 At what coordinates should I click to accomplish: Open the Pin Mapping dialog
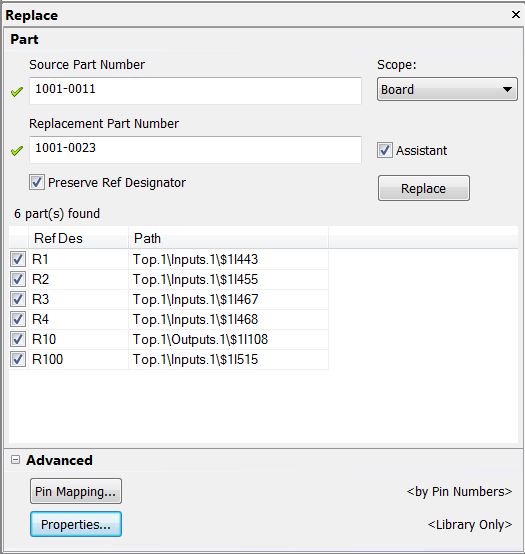tap(76, 491)
